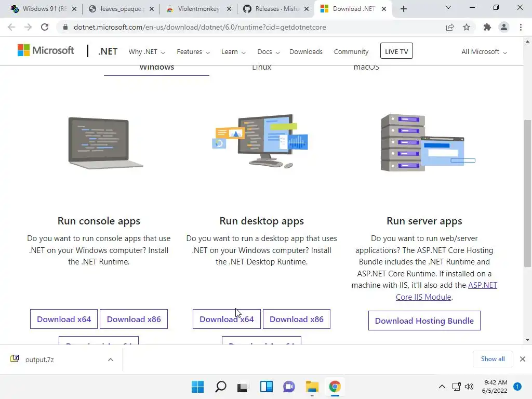This screenshot has height=399, width=532.
Task: Open the Extensions puzzle icon
Action: (x=487, y=27)
